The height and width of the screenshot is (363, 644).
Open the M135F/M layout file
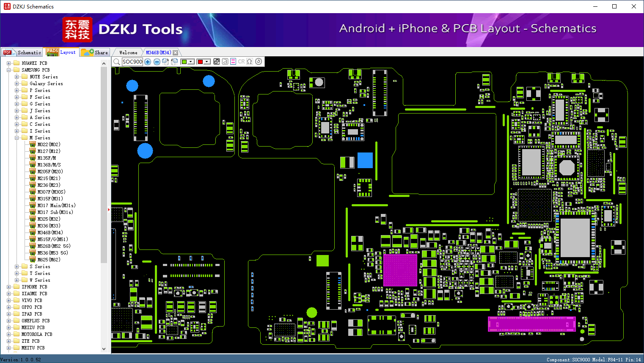(47, 158)
